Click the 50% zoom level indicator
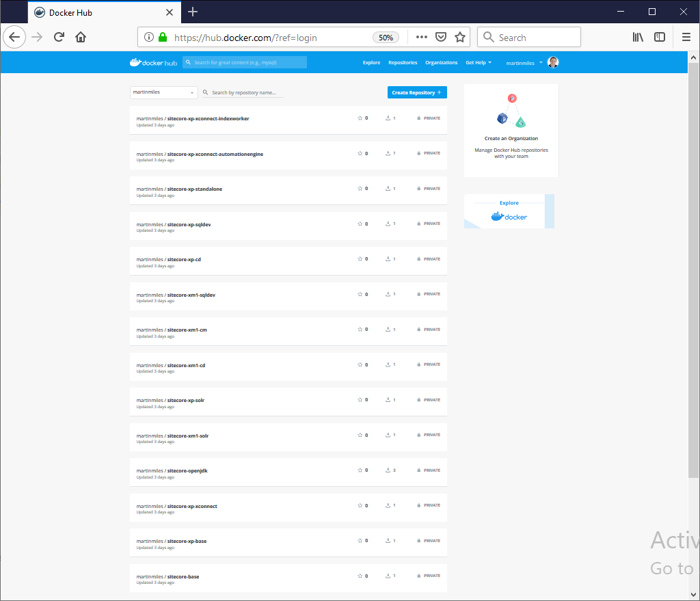 (386, 38)
